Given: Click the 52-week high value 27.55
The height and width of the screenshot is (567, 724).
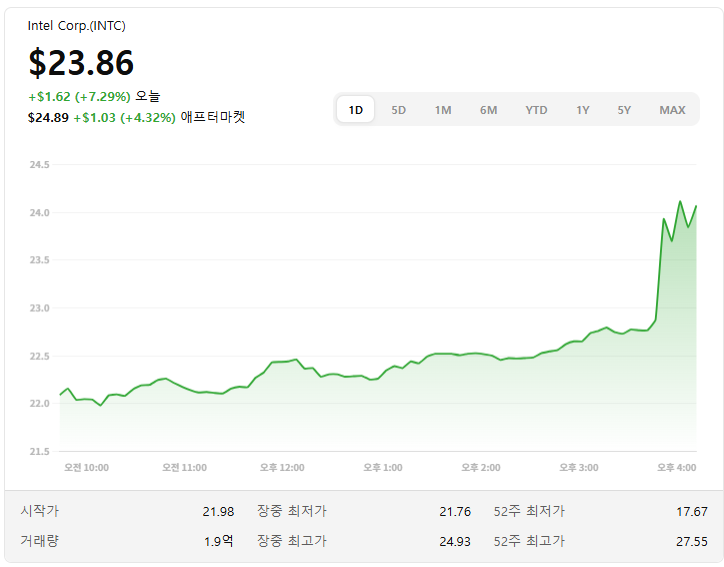Looking at the screenshot, I should [x=692, y=541].
